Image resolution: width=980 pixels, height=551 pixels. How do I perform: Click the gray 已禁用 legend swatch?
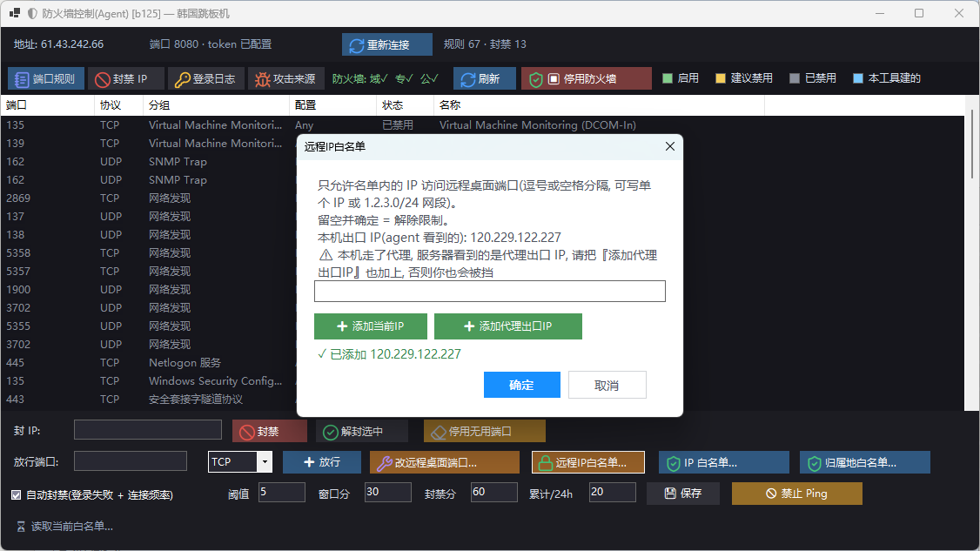(795, 78)
